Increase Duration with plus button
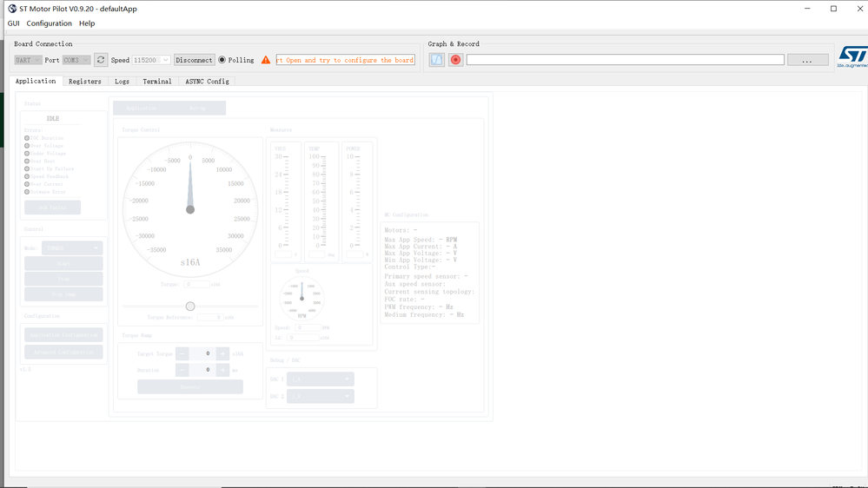The image size is (868, 488). pyautogui.click(x=222, y=370)
